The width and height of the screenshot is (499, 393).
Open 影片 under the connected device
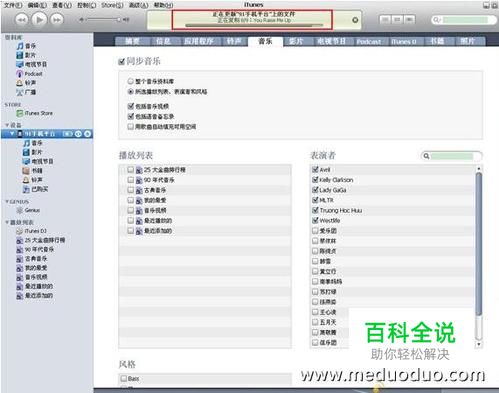coord(32,152)
